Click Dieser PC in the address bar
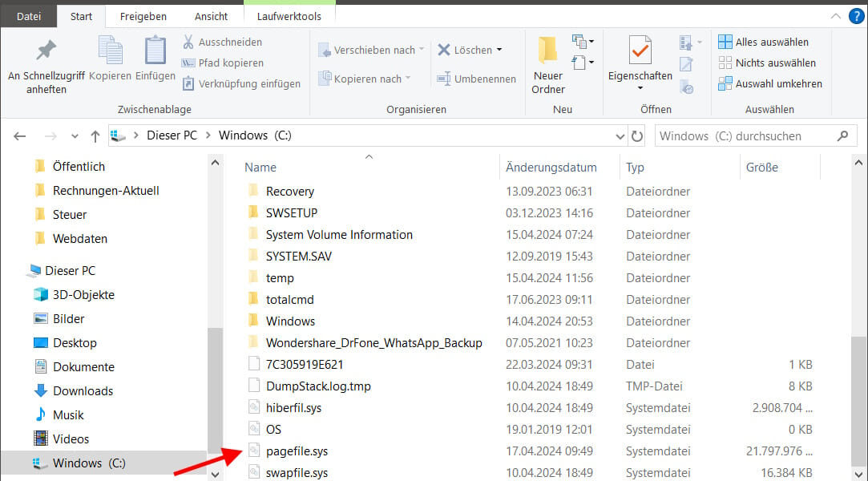868x481 pixels. [172, 135]
